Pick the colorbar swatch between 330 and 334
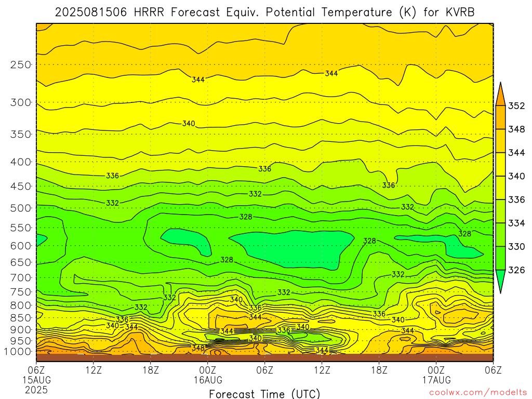 pos(500,234)
